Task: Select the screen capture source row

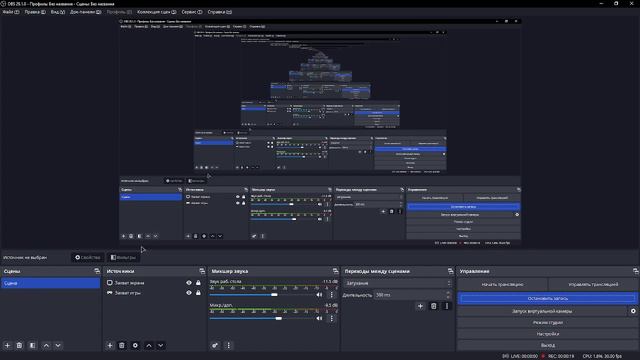Action: click(154, 282)
